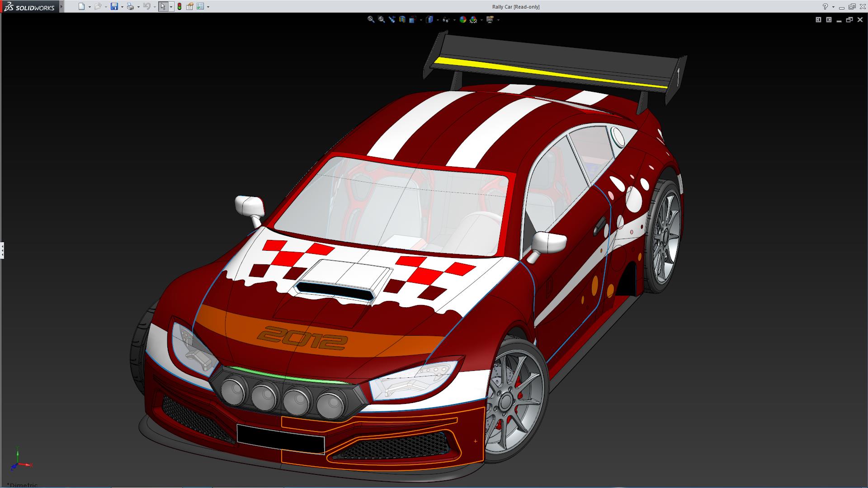Click the Edit Appearance color ball
This screenshot has width=868, height=488.
coord(462,19)
